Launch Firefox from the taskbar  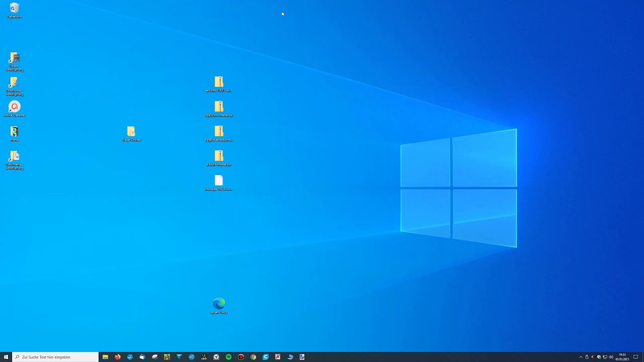[x=118, y=357]
